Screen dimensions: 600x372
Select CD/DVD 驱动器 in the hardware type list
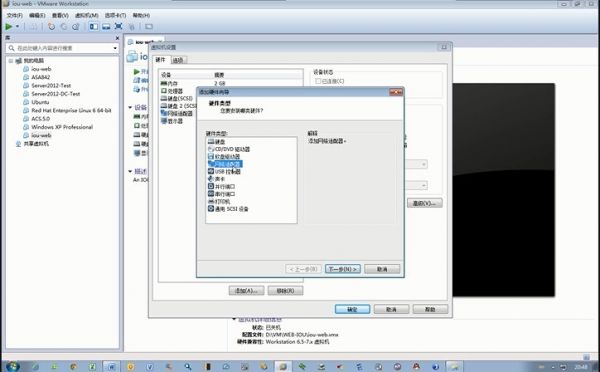point(229,149)
